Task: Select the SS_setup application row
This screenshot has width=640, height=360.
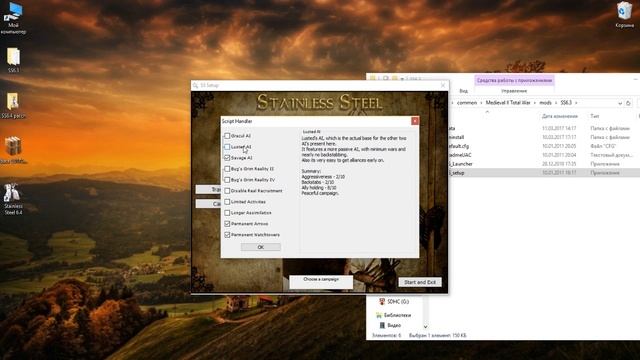Action: pos(544,173)
